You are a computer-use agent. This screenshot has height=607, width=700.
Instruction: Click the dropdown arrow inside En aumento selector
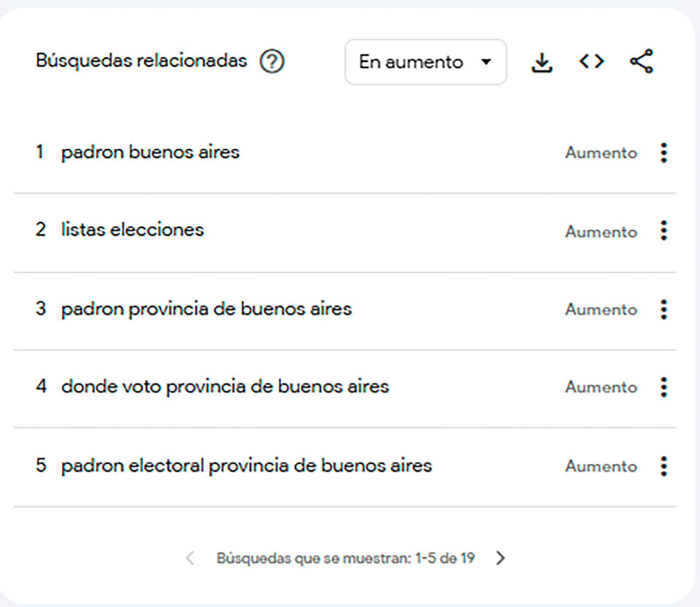[487, 62]
